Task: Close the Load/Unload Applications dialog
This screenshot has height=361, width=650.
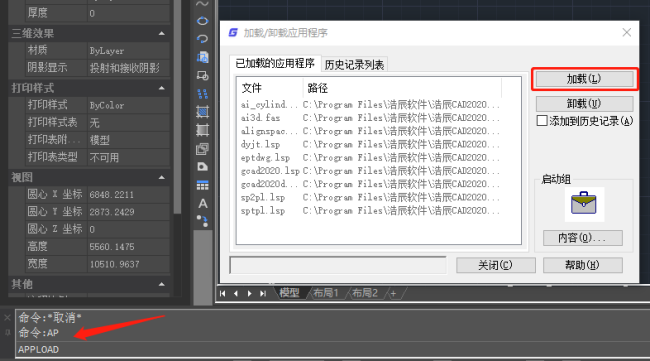Action: (627, 32)
